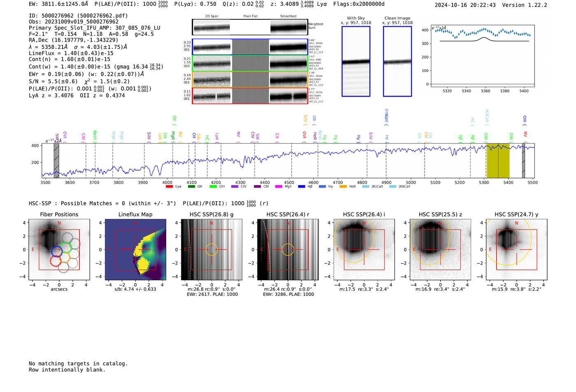Click the '2D Spec' column header
This screenshot has height=392, width=576.
212,16
